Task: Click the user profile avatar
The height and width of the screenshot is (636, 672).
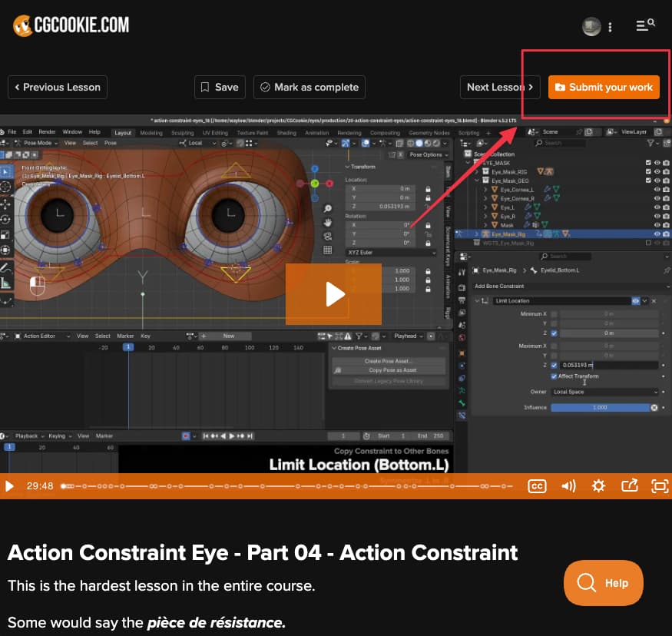Action: (x=591, y=27)
